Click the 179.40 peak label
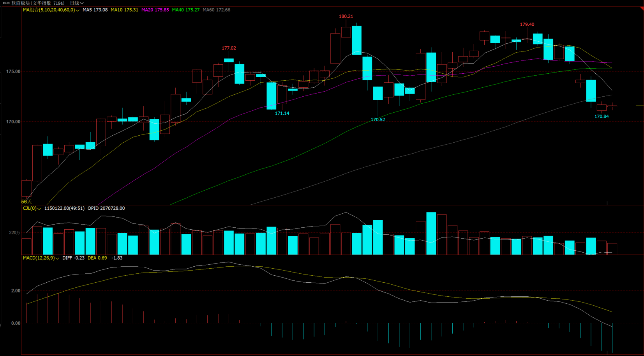 (527, 24)
